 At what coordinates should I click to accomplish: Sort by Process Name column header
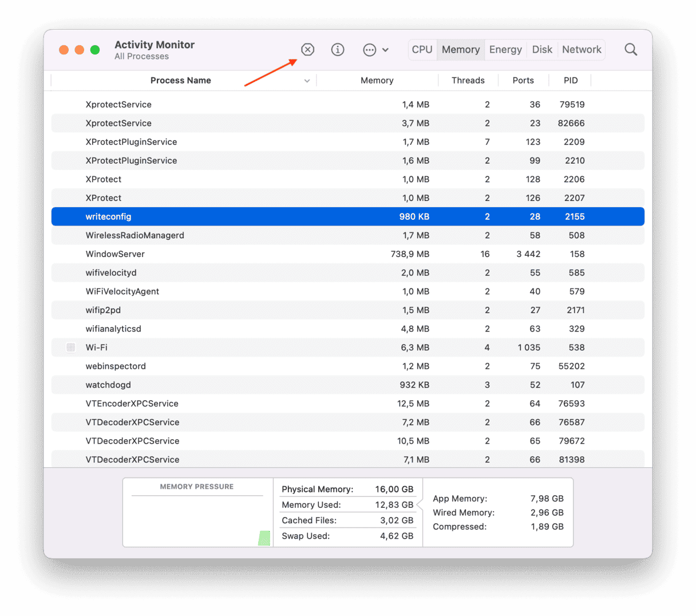coord(181,81)
